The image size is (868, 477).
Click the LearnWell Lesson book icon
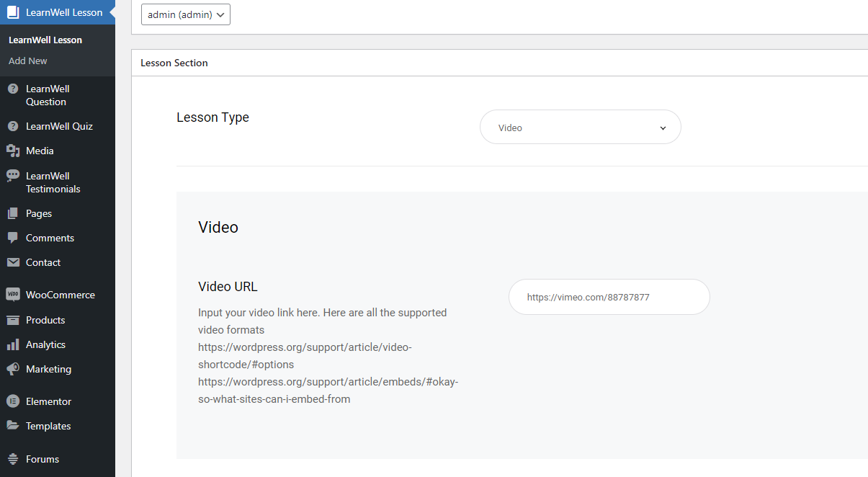[x=13, y=12]
